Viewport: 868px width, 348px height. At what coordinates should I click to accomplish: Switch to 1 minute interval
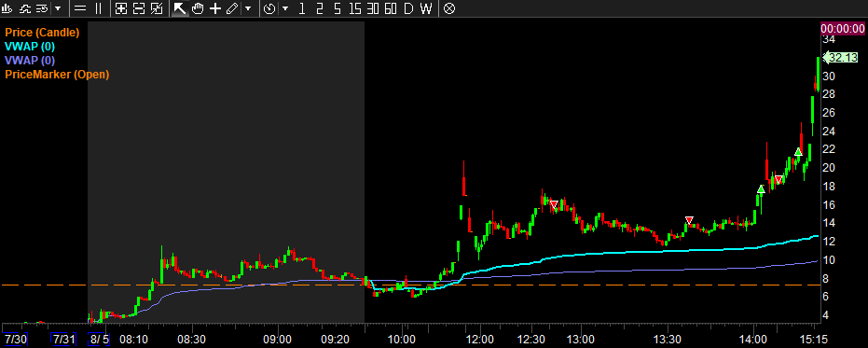pos(302,8)
